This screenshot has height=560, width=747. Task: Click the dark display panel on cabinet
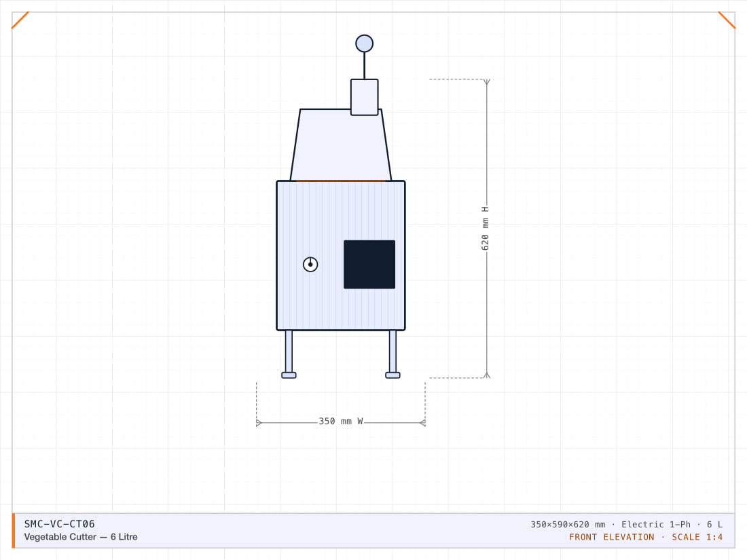(369, 264)
